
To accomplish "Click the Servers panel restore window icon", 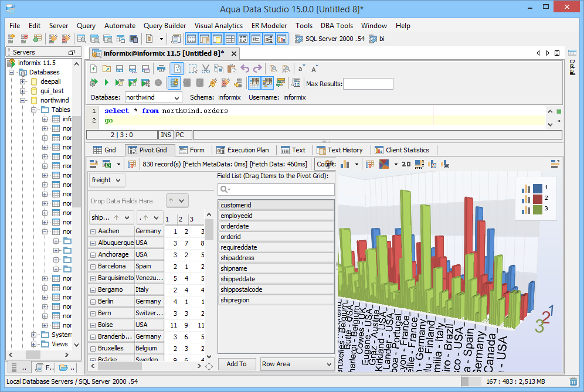I will click(x=72, y=53).
